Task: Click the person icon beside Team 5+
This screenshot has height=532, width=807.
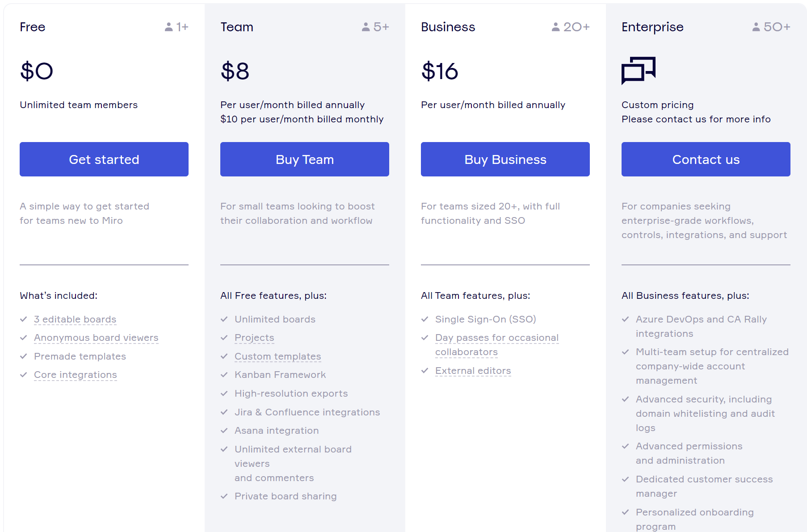Action: pyautogui.click(x=366, y=27)
